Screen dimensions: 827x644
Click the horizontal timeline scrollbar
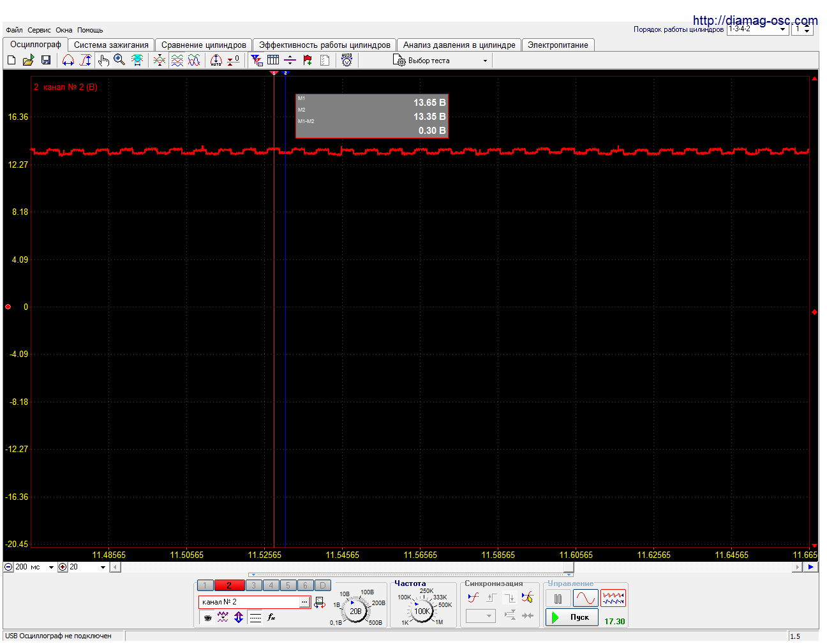tap(456, 567)
